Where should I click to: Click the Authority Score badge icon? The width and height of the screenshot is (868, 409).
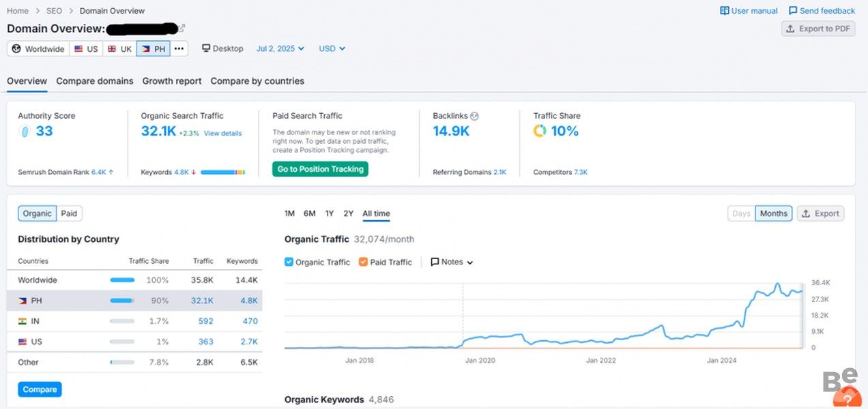(25, 132)
